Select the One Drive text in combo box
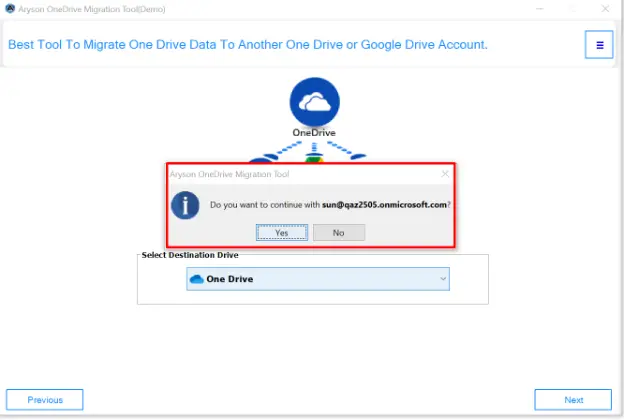Screen dimensions: 624x420 229,279
